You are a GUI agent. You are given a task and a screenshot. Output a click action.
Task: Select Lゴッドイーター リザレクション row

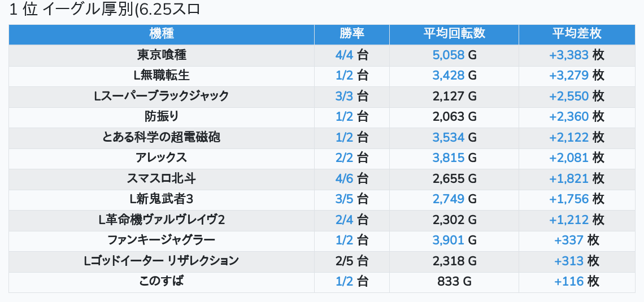(x=322, y=261)
